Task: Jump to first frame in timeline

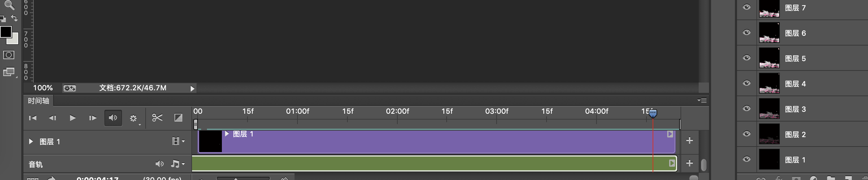Action: pyautogui.click(x=33, y=118)
